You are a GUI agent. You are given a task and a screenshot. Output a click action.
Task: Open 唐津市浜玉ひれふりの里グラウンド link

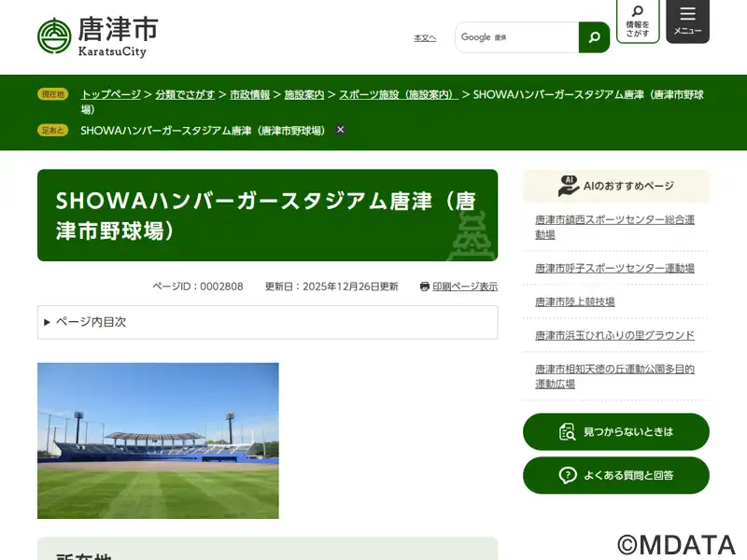[614, 335]
